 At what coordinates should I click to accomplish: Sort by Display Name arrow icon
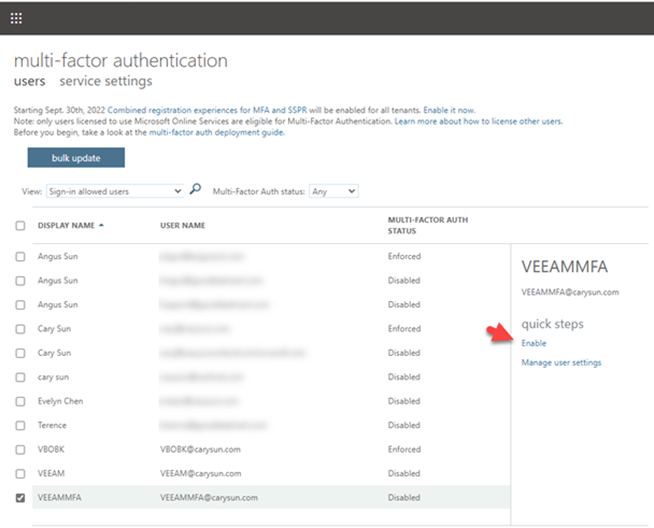102,226
